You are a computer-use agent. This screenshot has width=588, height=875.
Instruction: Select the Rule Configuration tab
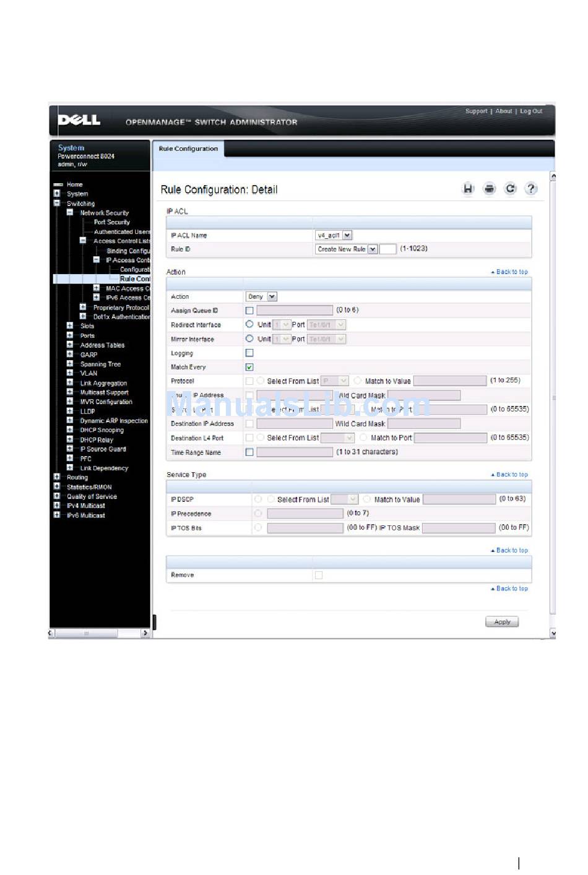188,149
